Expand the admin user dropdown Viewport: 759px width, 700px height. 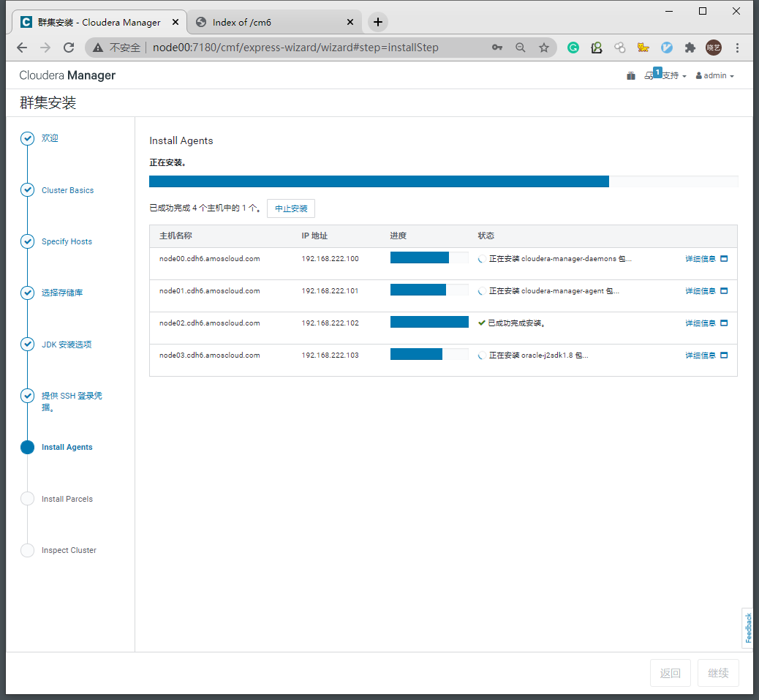coord(715,75)
